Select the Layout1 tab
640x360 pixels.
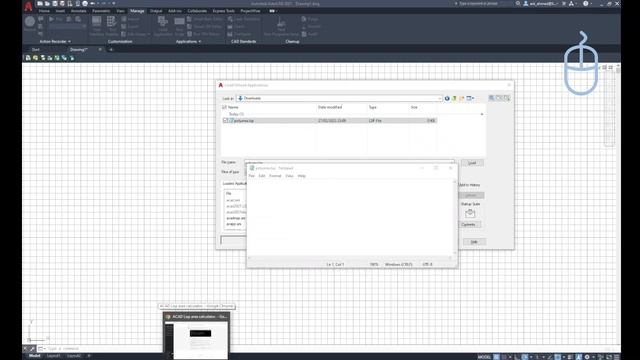pyautogui.click(x=53, y=356)
